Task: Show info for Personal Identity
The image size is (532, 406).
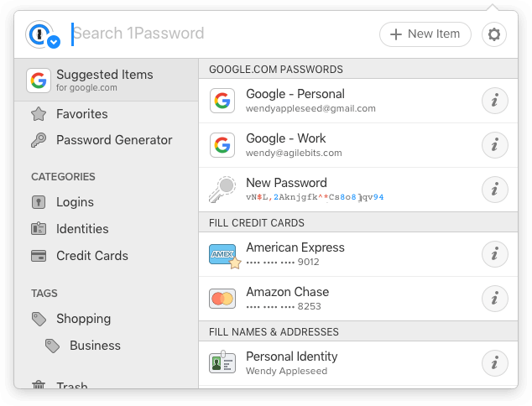Action: 495,363
